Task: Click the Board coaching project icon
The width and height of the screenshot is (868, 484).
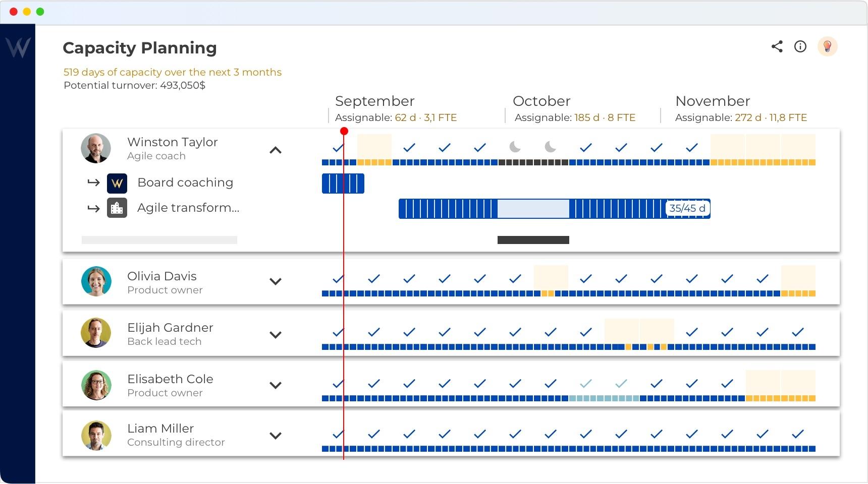Action: [117, 184]
